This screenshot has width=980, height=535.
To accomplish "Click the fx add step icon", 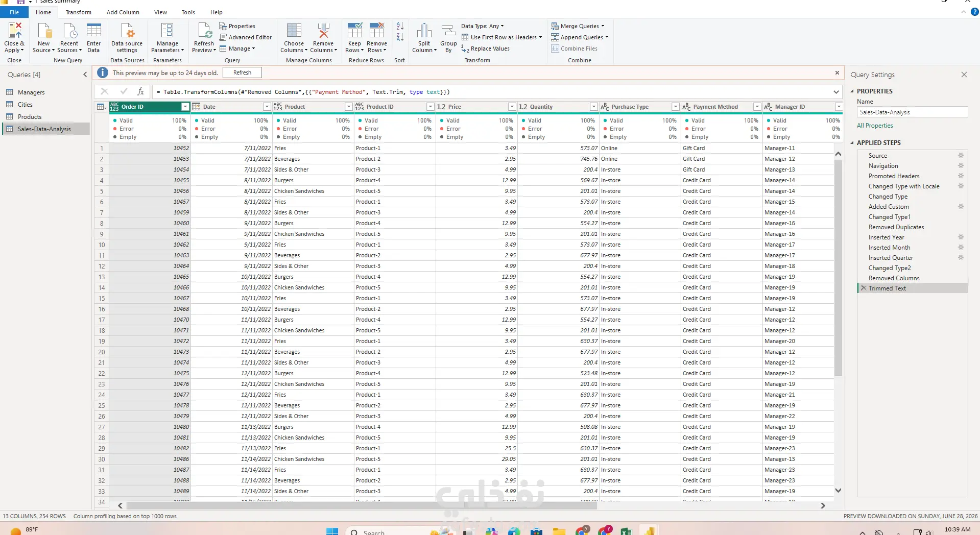I will tap(140, 92).
